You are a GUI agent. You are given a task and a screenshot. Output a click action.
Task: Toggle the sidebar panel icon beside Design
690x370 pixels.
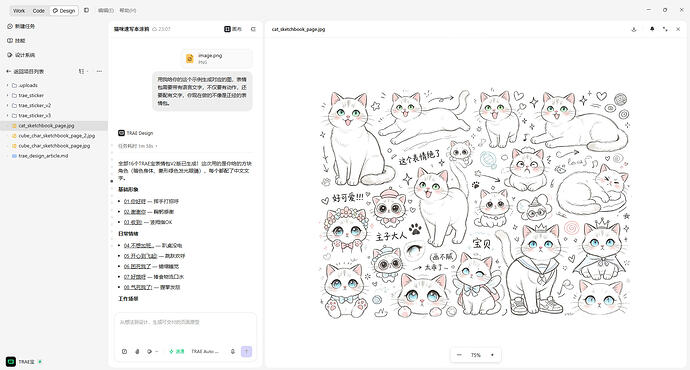(87, 10)
